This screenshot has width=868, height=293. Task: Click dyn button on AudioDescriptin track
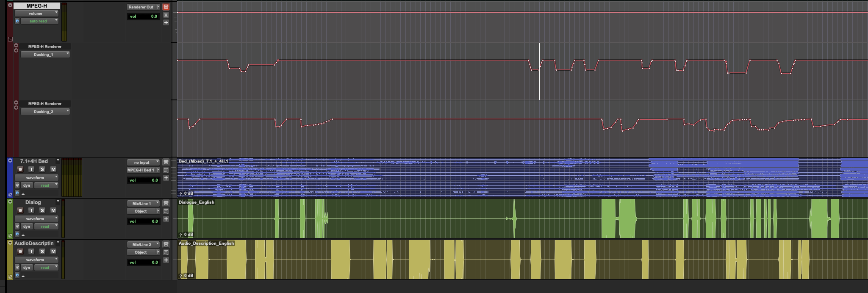[x=27, y=267]
